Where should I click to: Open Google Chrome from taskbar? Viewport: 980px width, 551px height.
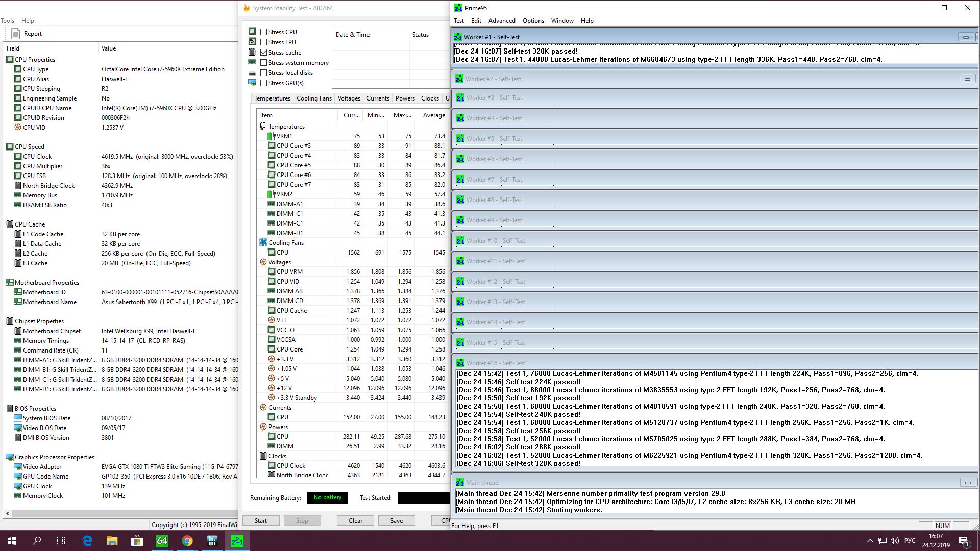[187, 541]
